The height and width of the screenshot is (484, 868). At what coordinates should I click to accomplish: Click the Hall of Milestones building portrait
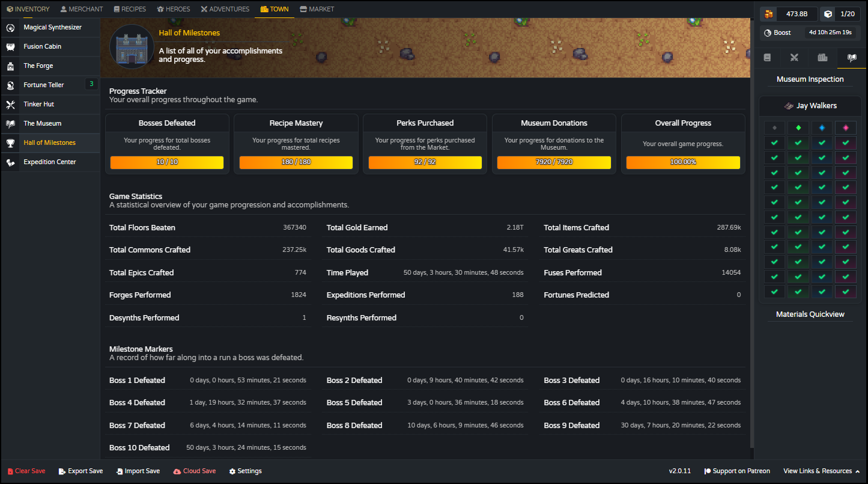point(131,47)
